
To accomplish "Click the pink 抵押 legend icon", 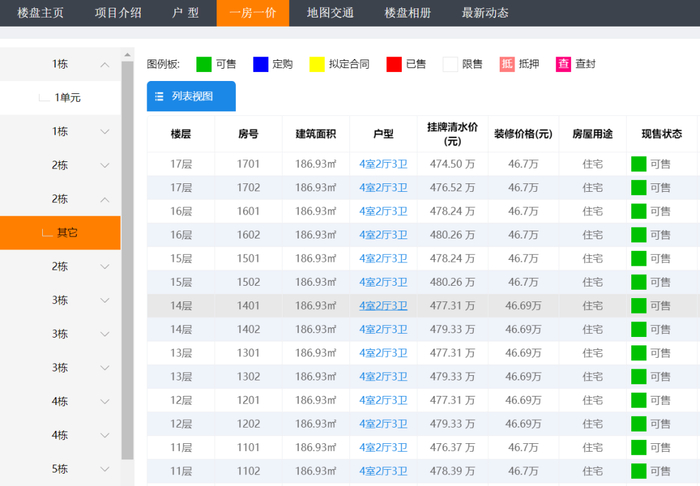I will pyautogui.click(x=507, y=64).
